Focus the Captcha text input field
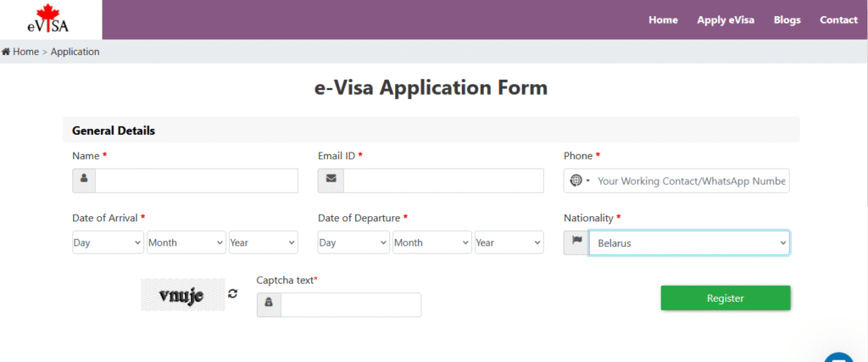Image resolution: width=868 pixels, height=362 pixels. coord(350,305)
